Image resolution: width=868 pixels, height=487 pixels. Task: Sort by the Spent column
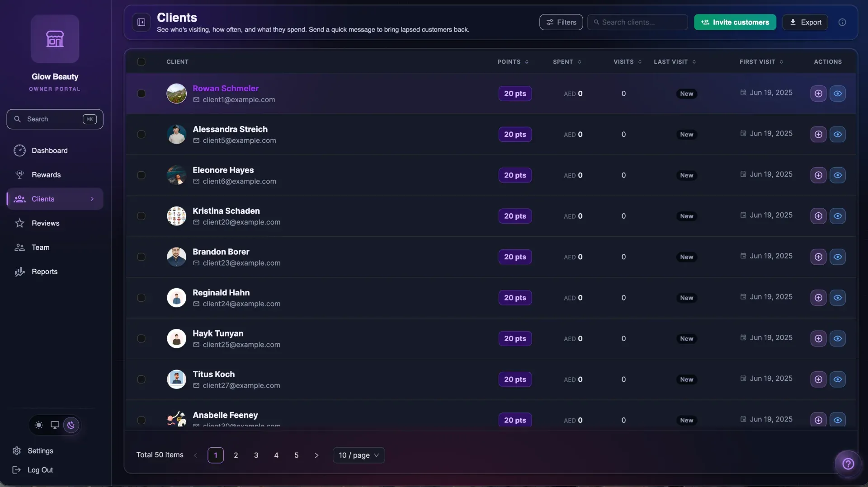(567, 62)
